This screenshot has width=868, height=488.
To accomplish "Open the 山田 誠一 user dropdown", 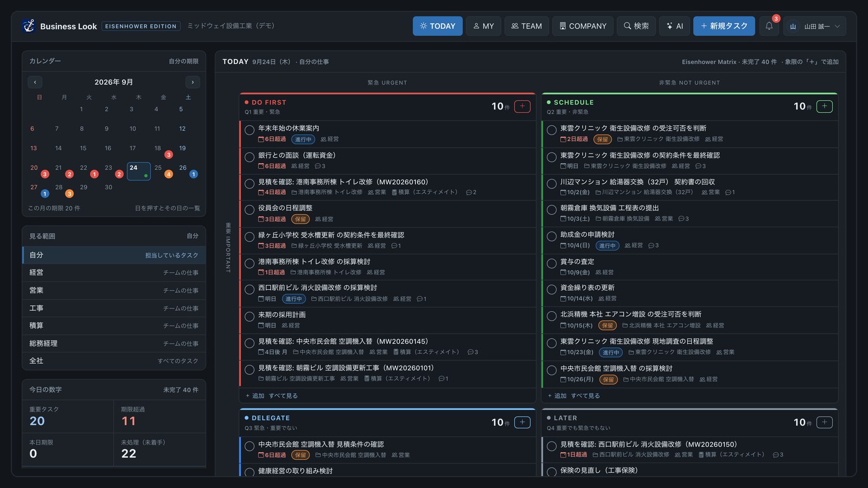I will pos(814,26).
